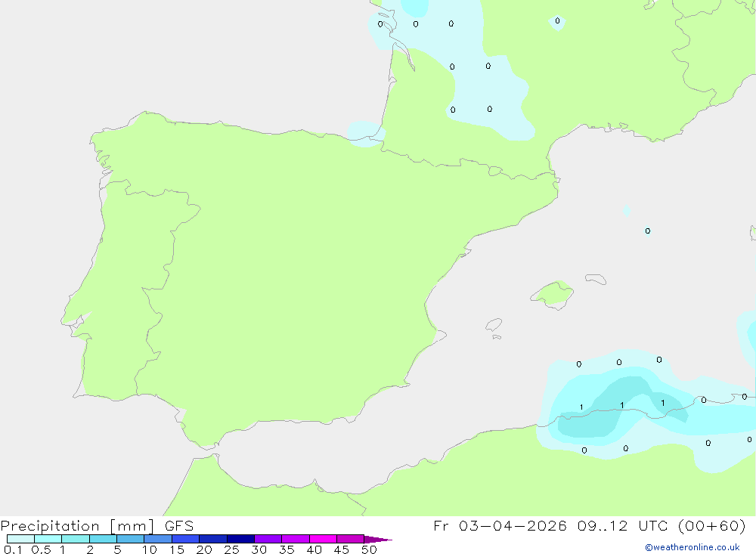The image size is (756, 554).
Task: Click the 50 value label on the legend
Action: (x=369, y=549)
